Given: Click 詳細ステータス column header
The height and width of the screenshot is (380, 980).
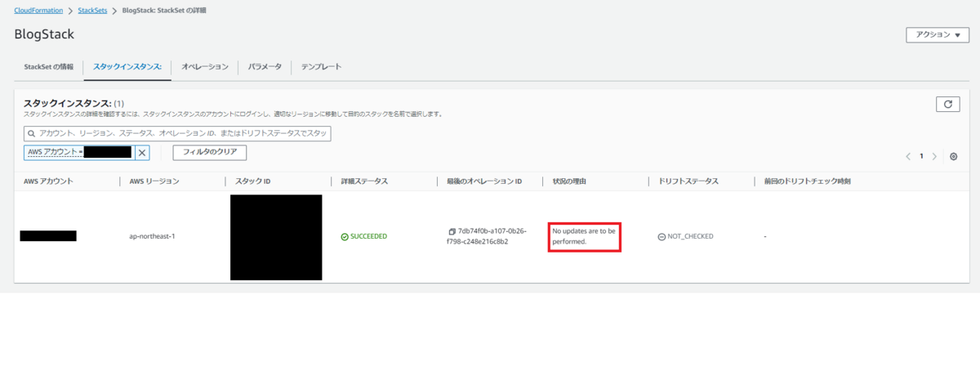Looking at the screenshot, I should pyautogui.click(x=364, y=181).
